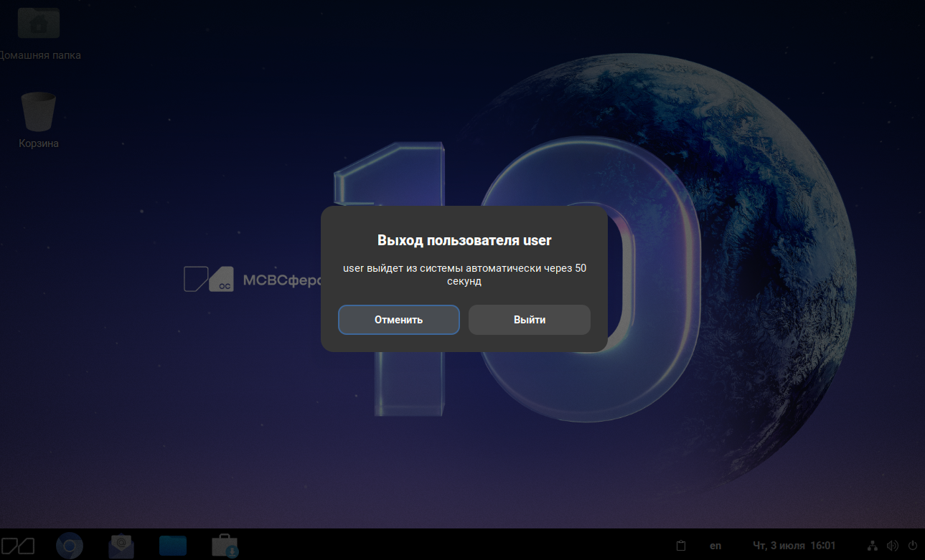Open the file manager folder icon in taskbar
The image size is (925, 560).
[x=173, y=546]
